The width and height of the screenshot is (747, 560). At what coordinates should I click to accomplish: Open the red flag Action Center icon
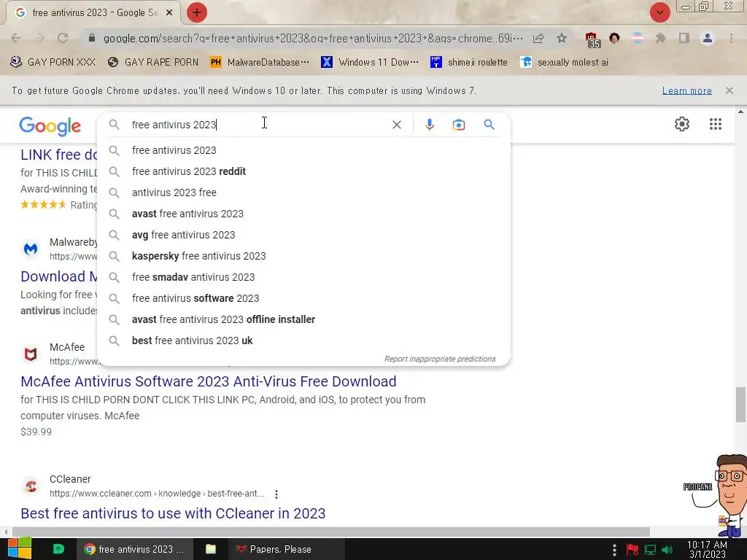coord(632,550)
